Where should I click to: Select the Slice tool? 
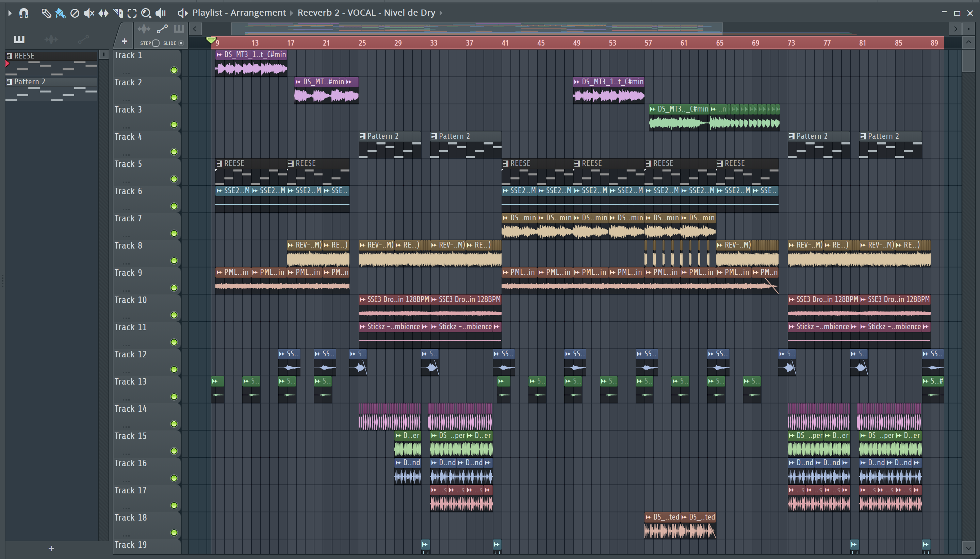coord(118,13)
